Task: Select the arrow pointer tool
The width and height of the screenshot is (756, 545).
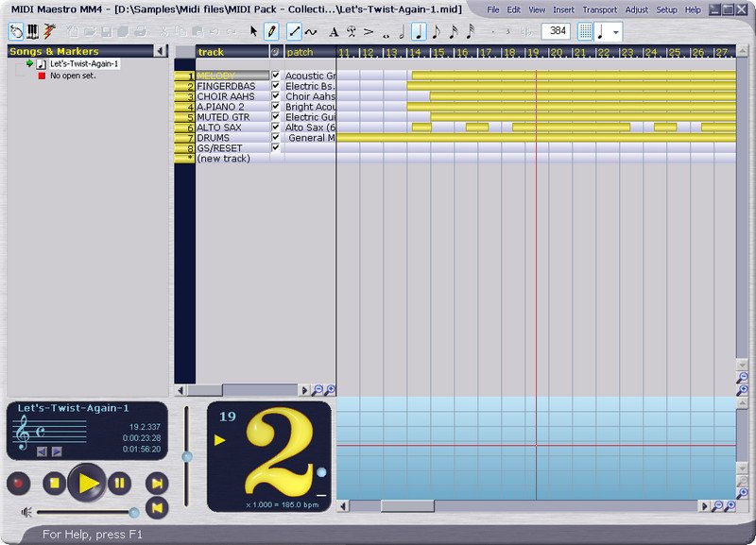Action: pyautogui.click(x=253, y=31)
